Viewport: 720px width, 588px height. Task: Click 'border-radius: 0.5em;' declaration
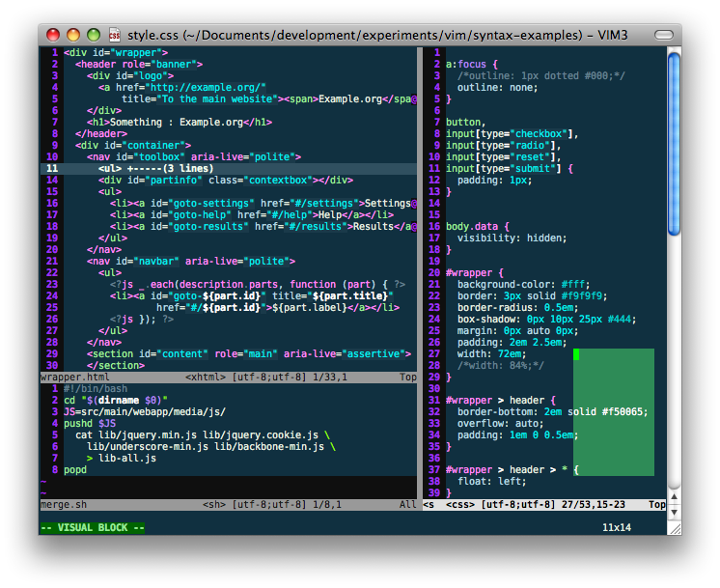pyautogui.click(x=517, y=307)
